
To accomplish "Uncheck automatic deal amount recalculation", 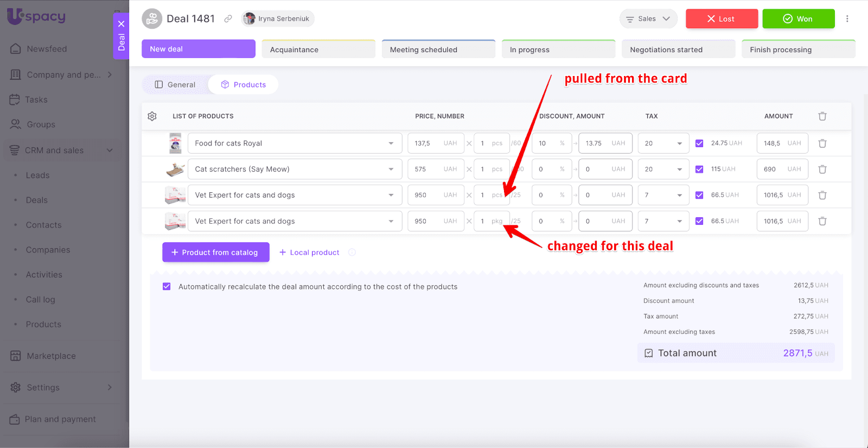I will coord(167,287).
